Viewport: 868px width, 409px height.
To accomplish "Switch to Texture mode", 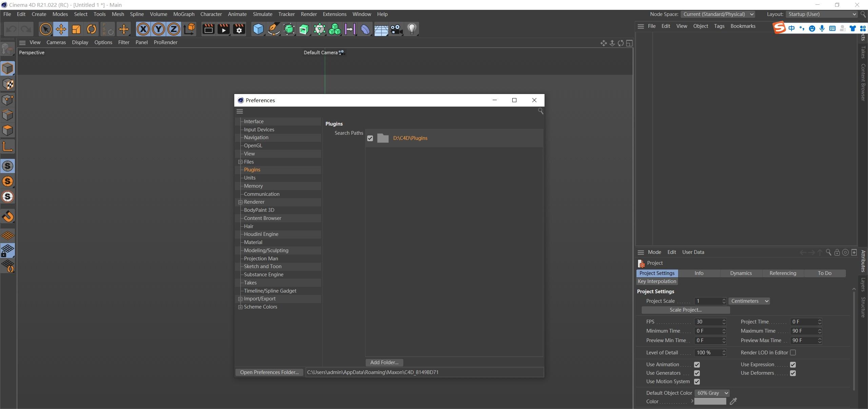I will pyautogui.click(x=7, y=84).
